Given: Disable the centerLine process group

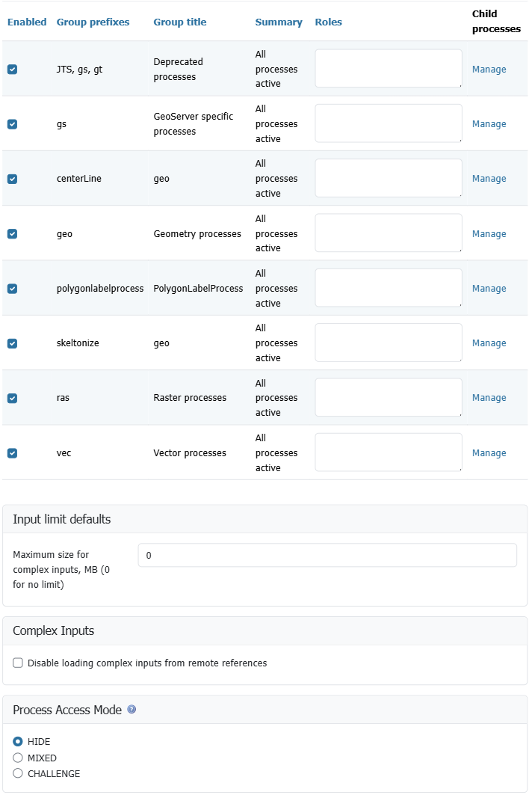Looking at the screenshot, I should pyautogui.click(x=12, y=179).
